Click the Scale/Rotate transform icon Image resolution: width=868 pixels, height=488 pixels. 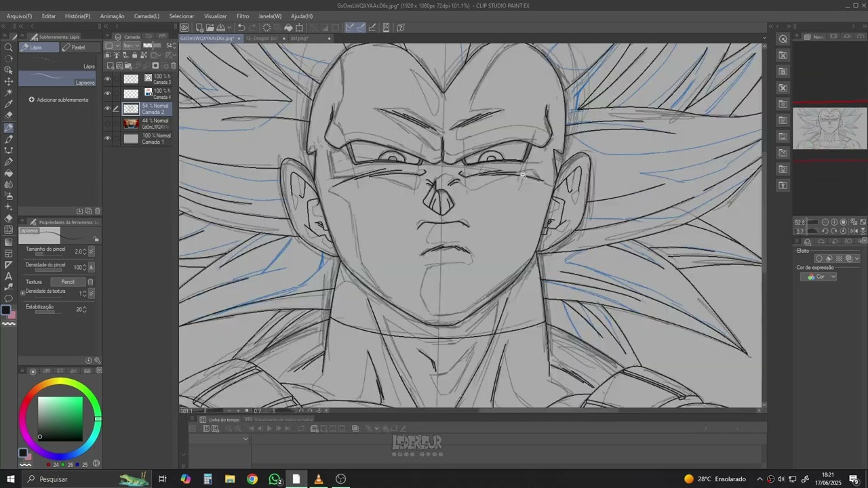[299, 28]
